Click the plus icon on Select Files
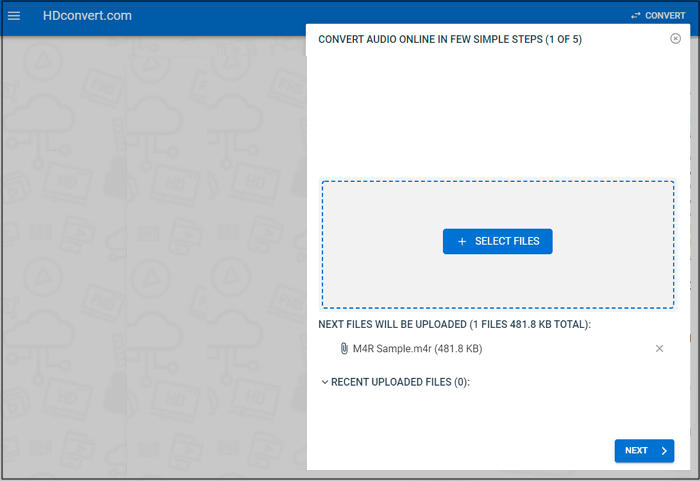 (462, 242)
